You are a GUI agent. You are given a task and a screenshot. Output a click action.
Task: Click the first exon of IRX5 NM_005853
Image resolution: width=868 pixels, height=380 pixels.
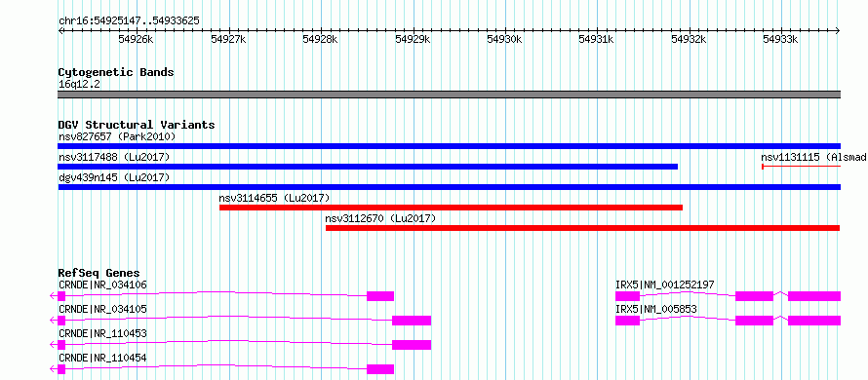pos(627,321)
